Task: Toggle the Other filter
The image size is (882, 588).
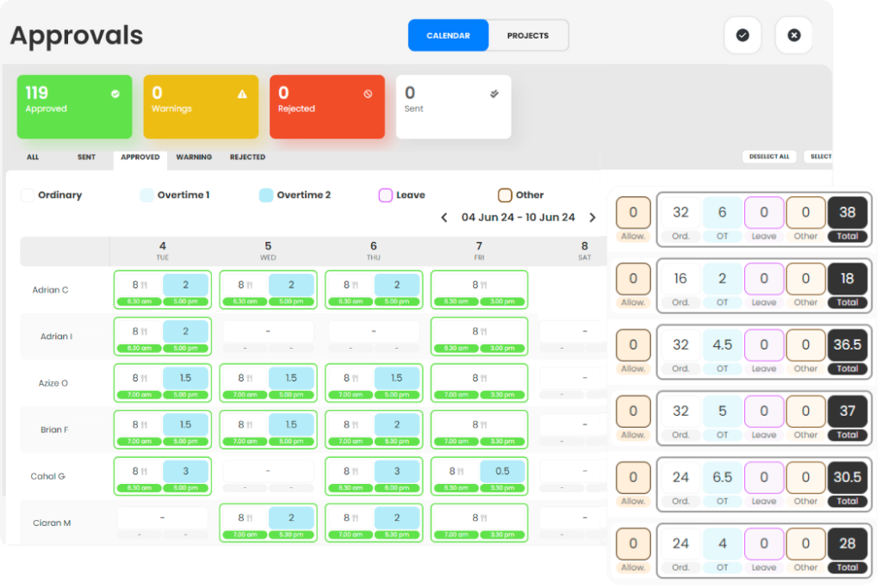Action: pos(504,195)
